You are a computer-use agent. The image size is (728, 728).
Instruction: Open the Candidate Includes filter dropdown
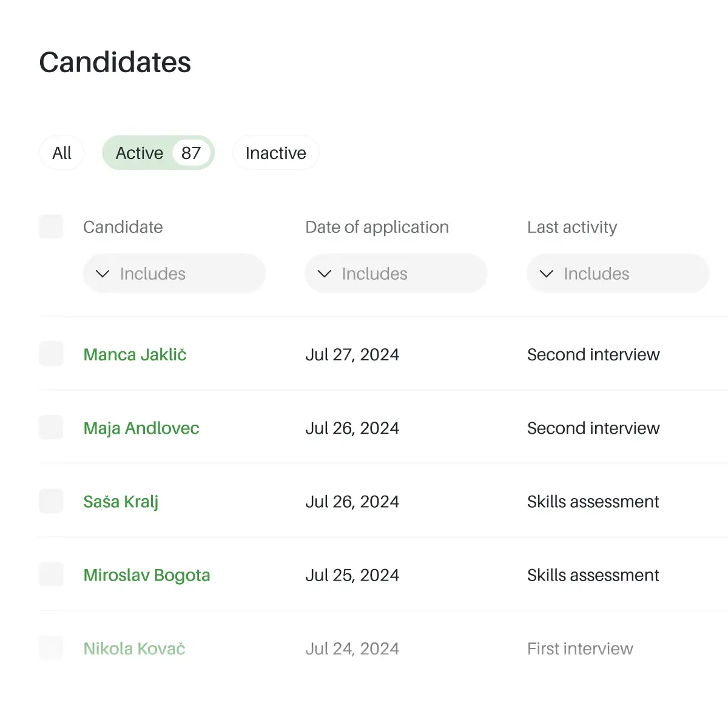tap(174, 274)
